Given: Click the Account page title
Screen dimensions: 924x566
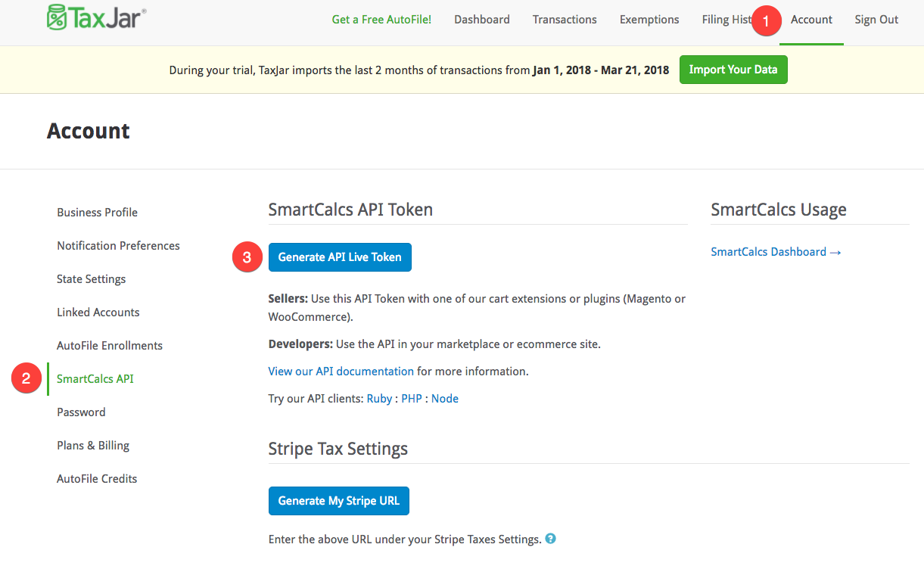Looking at the screenshot, I should (x=89, y=131).
